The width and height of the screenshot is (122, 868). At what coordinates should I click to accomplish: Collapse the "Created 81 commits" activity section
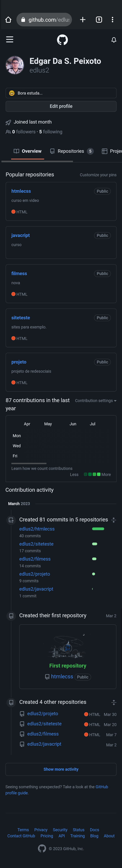114,520
